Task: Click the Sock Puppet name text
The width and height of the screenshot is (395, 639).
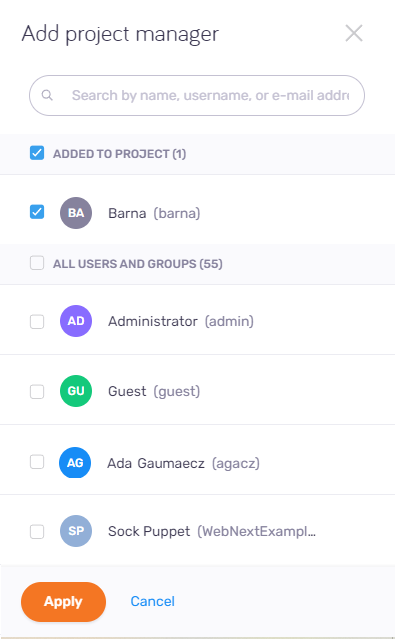Action: (x=149, y=531)
